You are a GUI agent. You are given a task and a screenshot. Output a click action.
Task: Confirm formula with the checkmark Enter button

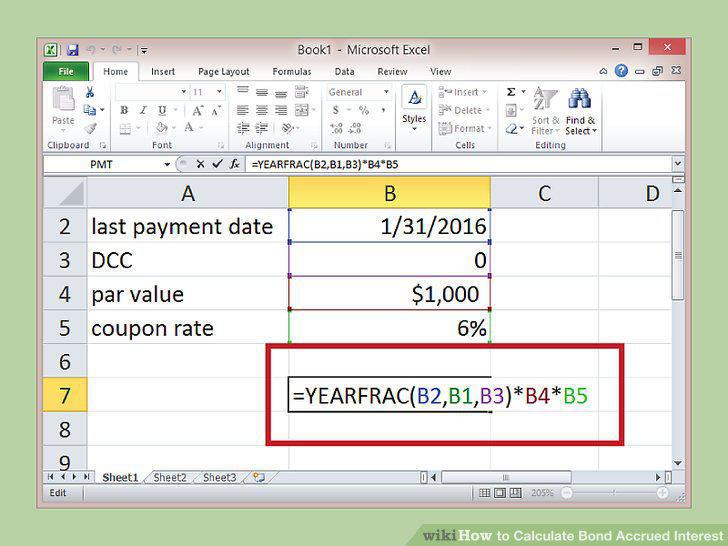[x=217, y=164]
